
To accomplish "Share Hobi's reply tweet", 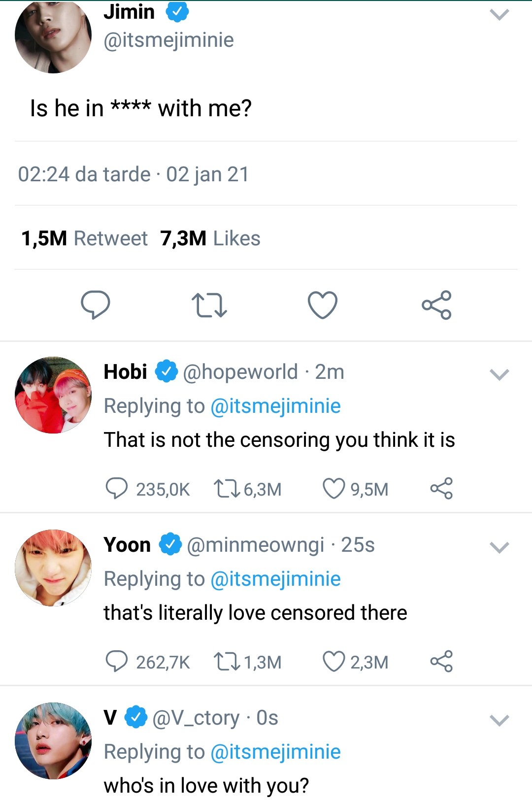I will [x=441, y=489].
